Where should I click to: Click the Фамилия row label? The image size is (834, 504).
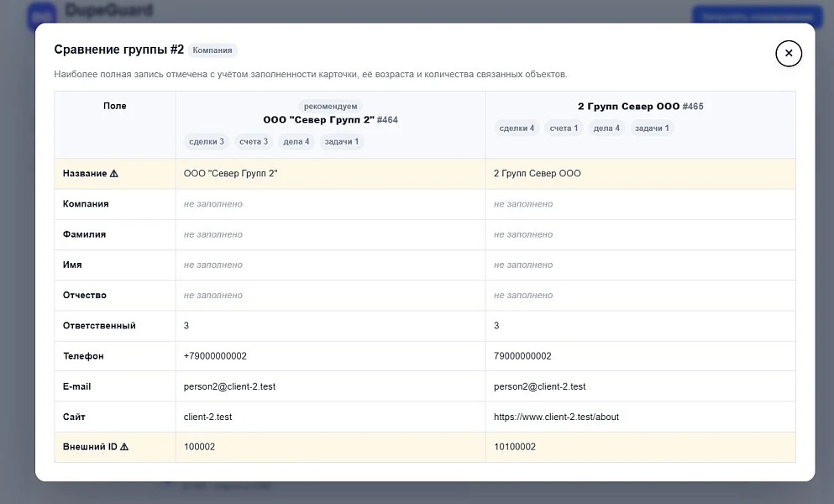click(x=84, y=234)
